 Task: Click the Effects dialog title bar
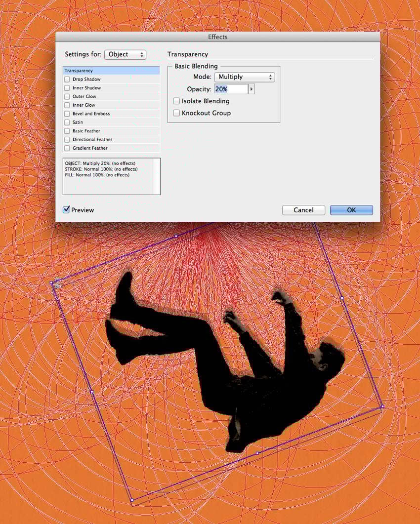(x=218, y=37)
